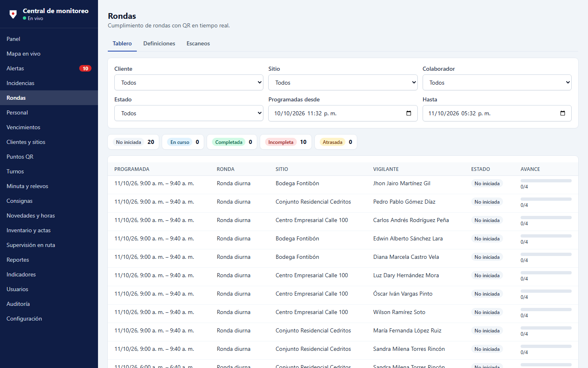Open Clientes y sitios
Screen dimensions: 588x368
(x=49, y=142)
